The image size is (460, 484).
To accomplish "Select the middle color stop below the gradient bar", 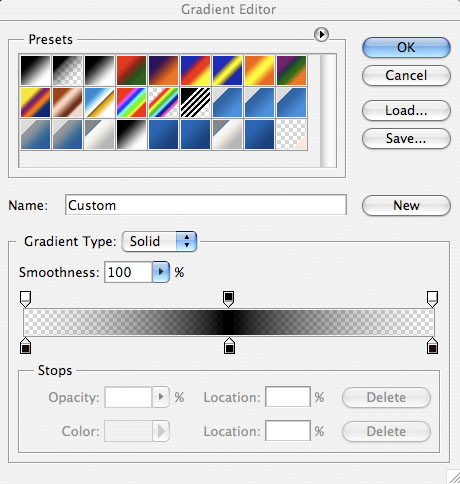I will click(x=229, y=345).
